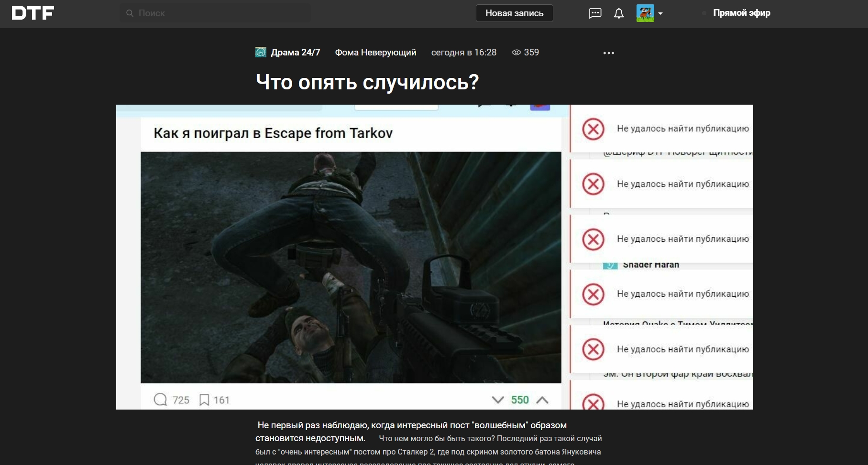Click the Новая запись button
This screenshot has height=465, width=868.
514,13
